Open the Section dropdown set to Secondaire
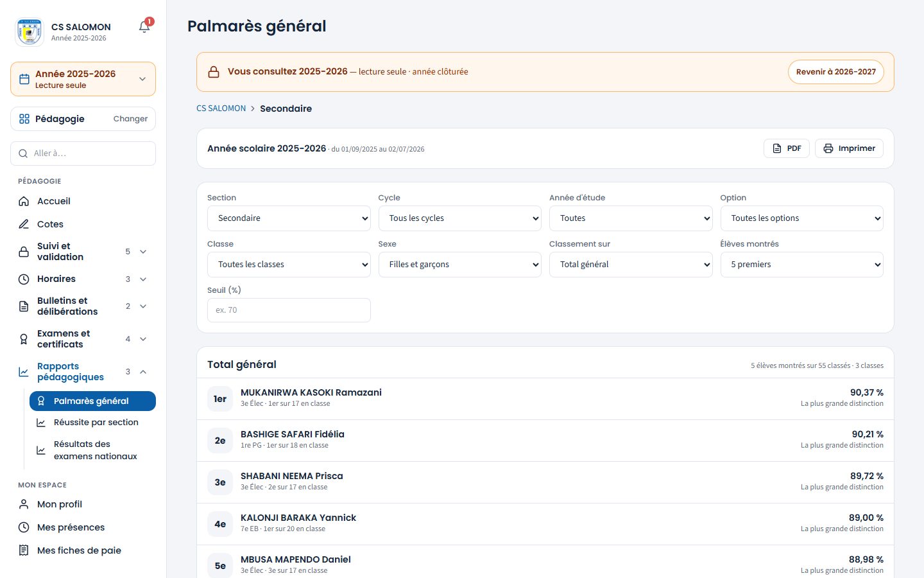Image resolution: width=924 pixels, height=578 pixels. click(x=289, y=218)
